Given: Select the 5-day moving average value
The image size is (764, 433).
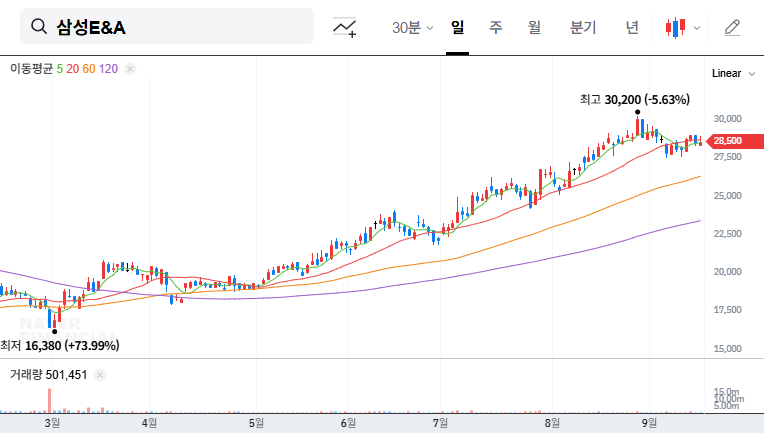Looking at the screenshot, I should tap(59, 69).
